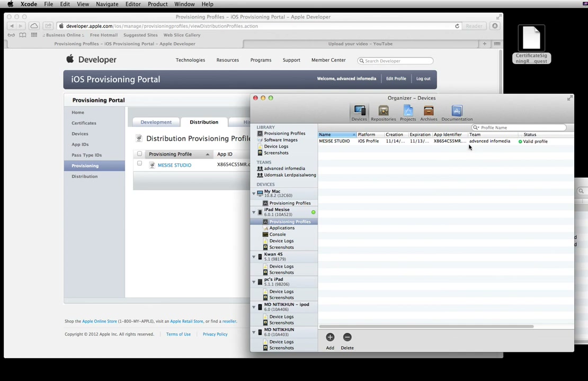
Task: Open the Navigate menu
Action: click(107, 4)
